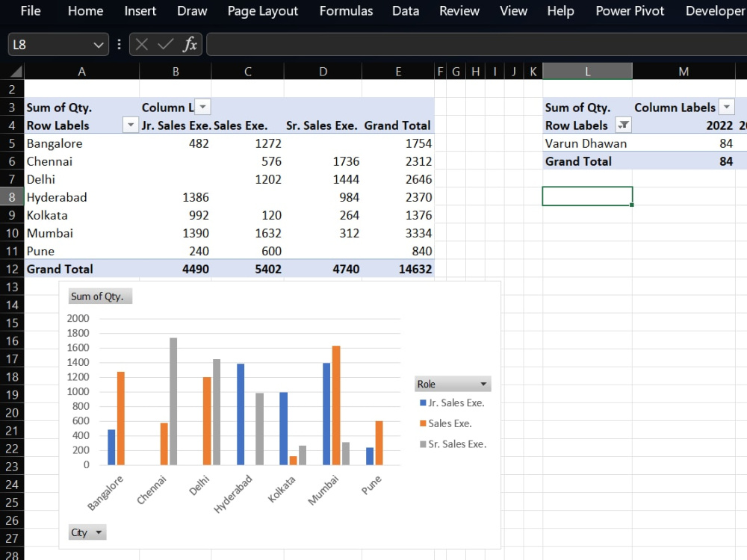This screenshot has width=747, height=560.
Task: Click the Cancel (X) icon in formula bar
Action: click(x=141, y=44)
